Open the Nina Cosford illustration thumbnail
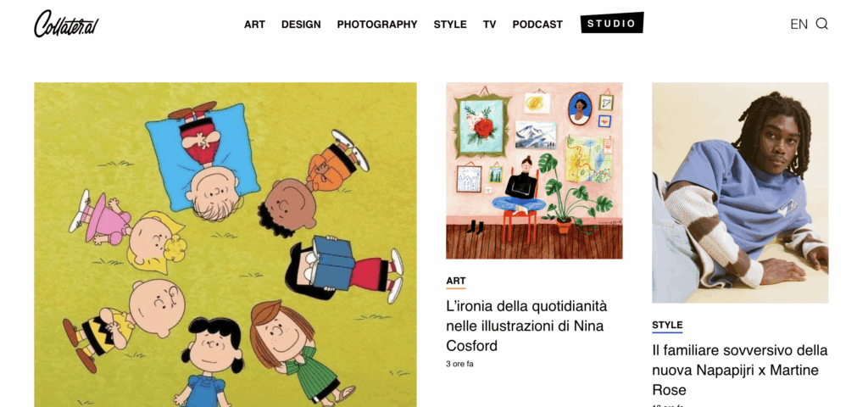The height and width of the screenshot is (407, 868). tap(534, 170)
